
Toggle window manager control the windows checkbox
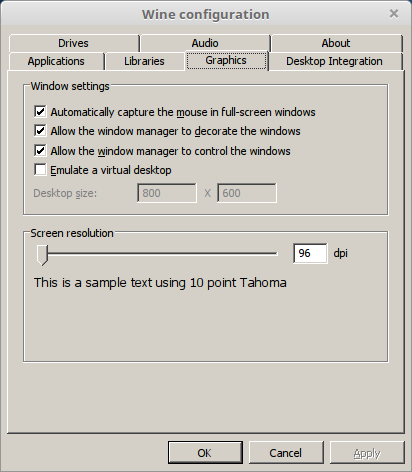coord(40,151)
